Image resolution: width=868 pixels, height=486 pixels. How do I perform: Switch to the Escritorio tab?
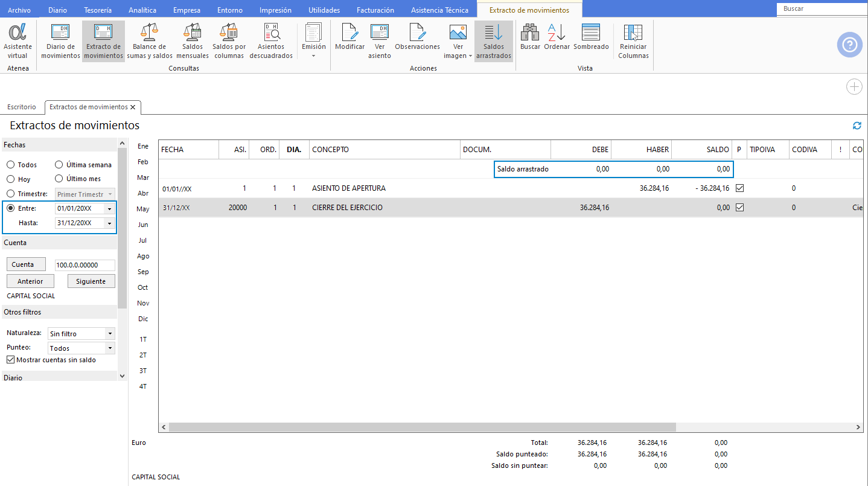(x=22, y=107)
